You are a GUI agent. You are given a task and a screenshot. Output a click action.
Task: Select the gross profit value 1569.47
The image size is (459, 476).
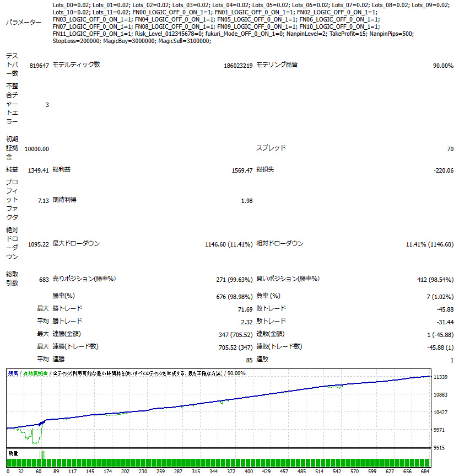242,170
